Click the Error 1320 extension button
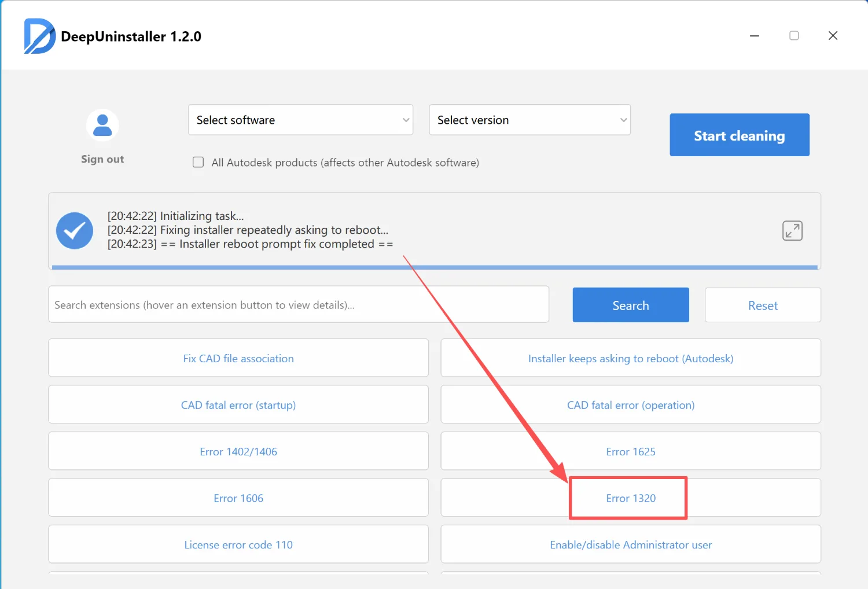The image size is (868, 589). [630, 498]
